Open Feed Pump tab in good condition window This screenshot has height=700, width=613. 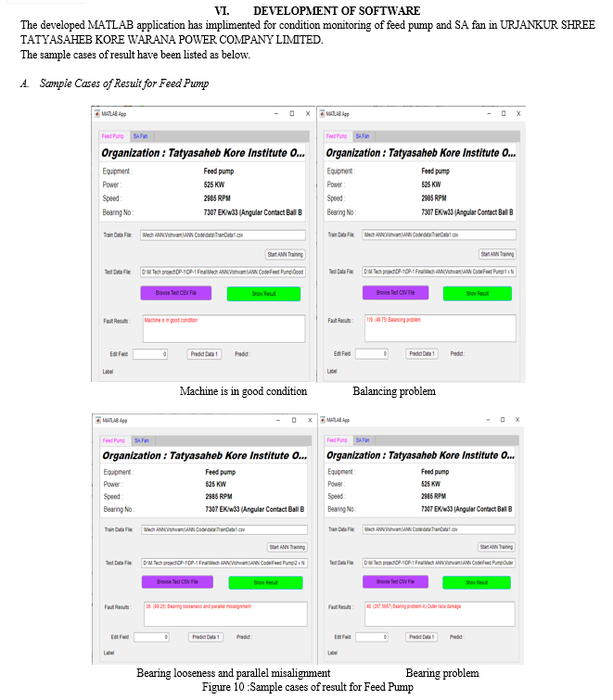pos(112,136)
